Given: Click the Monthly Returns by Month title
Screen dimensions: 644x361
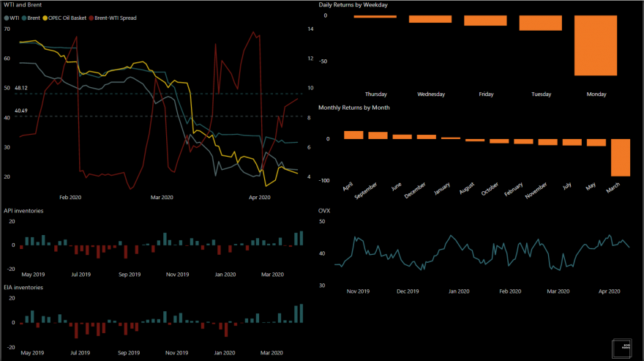Looking at the screenshot, I should click(354, 108).
